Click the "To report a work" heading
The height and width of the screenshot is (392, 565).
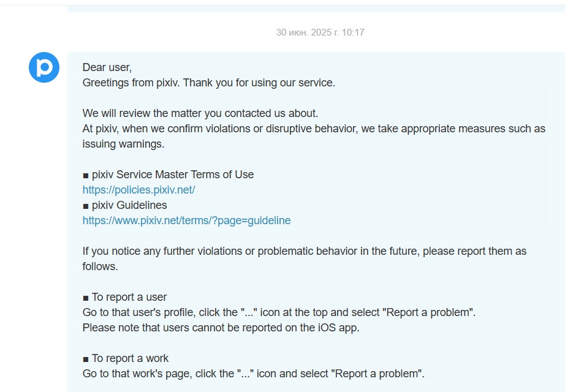pyautogui.click(x=130, y=358)
